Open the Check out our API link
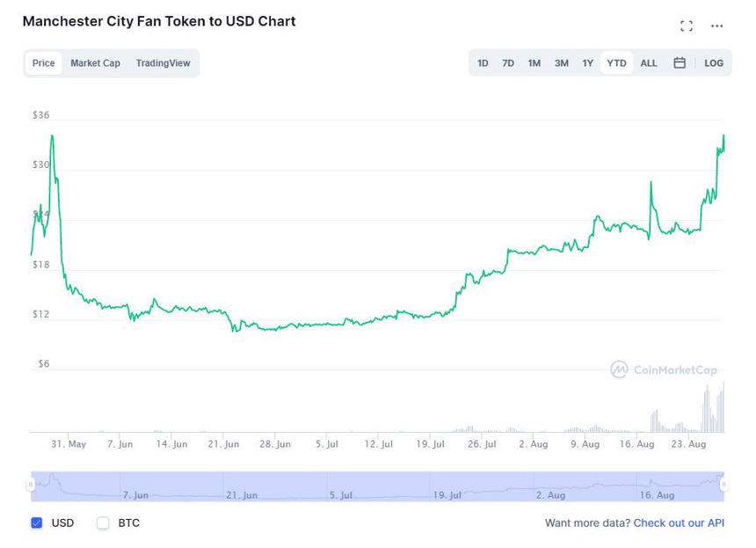756x548 pixels. pos(679,523)
